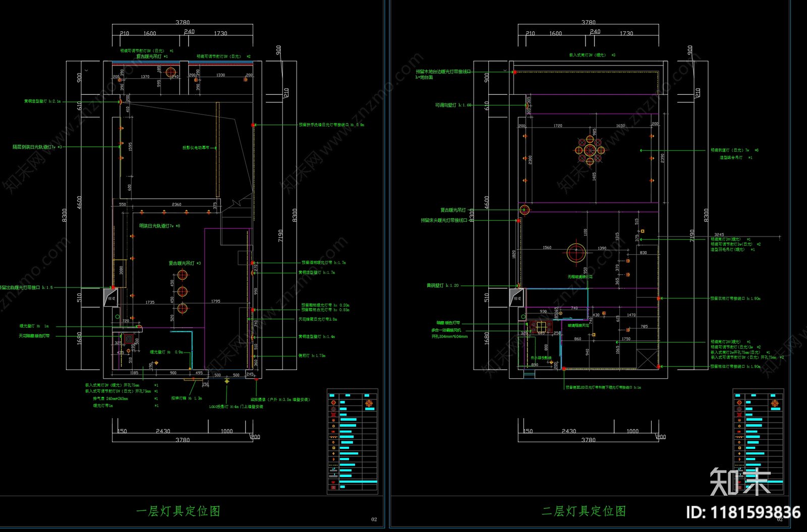Select dimension '1735' on first floor

[x=150, y=303]
